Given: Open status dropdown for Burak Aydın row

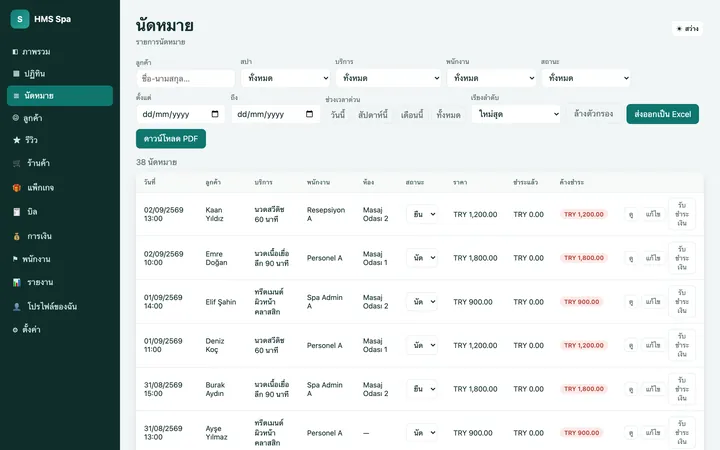Looking at the screenshot, I should pyautogui.click(x=422, y=389).
